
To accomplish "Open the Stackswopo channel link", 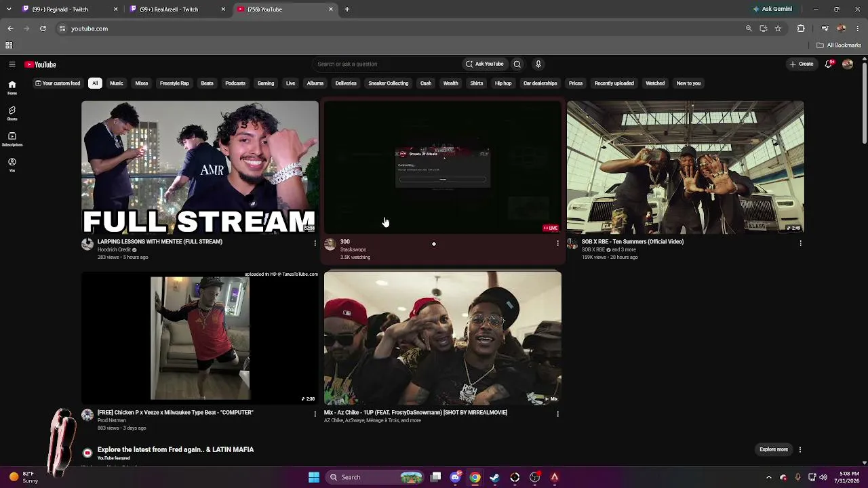I will click(353, 250).
